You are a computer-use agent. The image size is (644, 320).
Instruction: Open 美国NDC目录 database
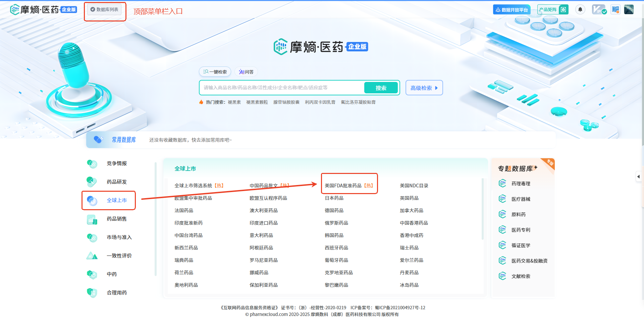tap(414, 186)
